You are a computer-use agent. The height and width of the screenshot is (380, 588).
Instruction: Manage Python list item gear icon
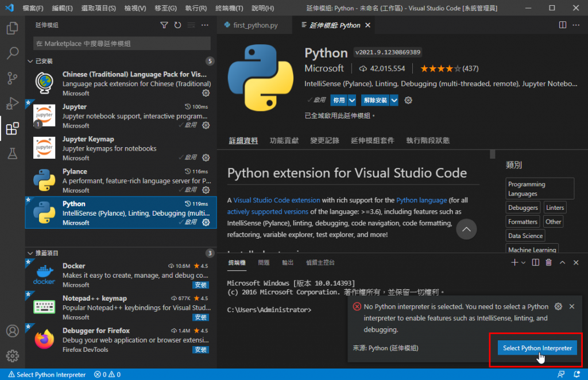click(206, 222)
